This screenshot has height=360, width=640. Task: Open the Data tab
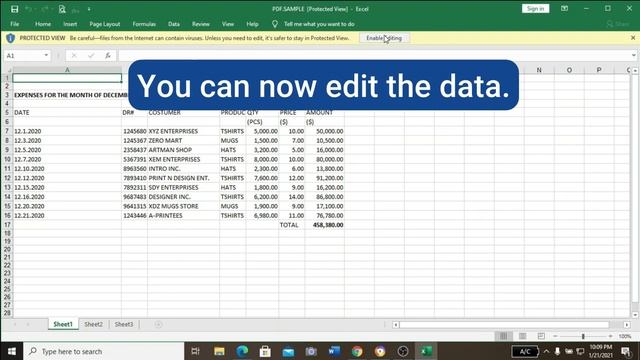pos(174,24)
